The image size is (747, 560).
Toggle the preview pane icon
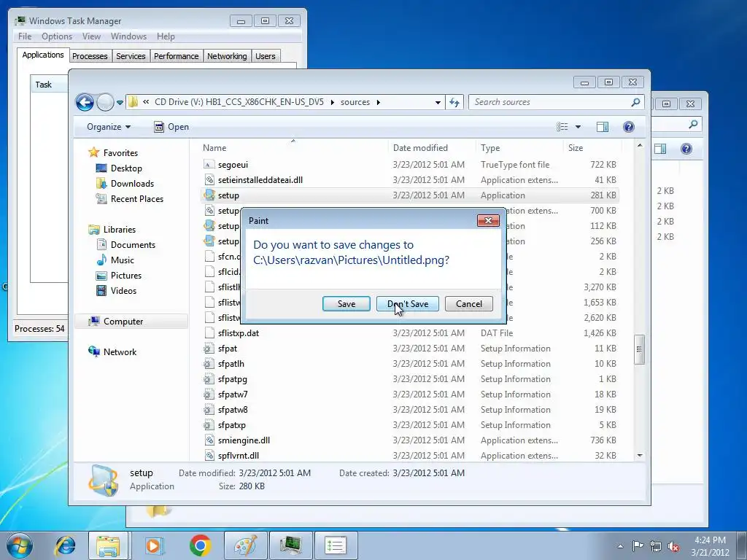tap(602, 127)
